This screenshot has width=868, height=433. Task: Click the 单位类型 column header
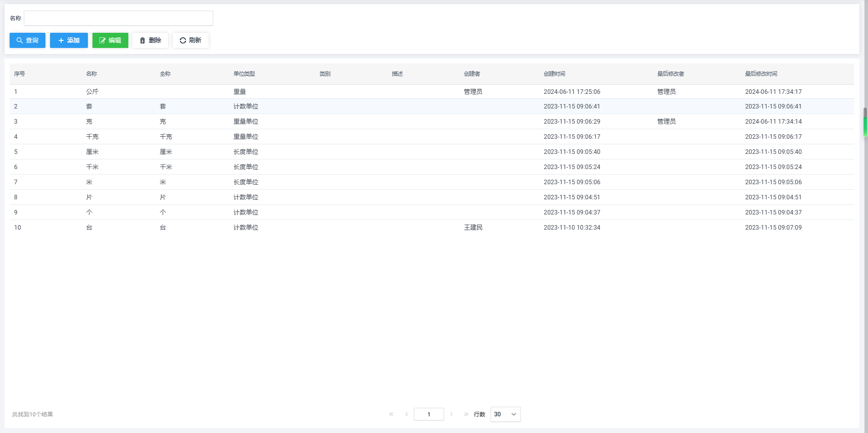[x=244, y=74]
